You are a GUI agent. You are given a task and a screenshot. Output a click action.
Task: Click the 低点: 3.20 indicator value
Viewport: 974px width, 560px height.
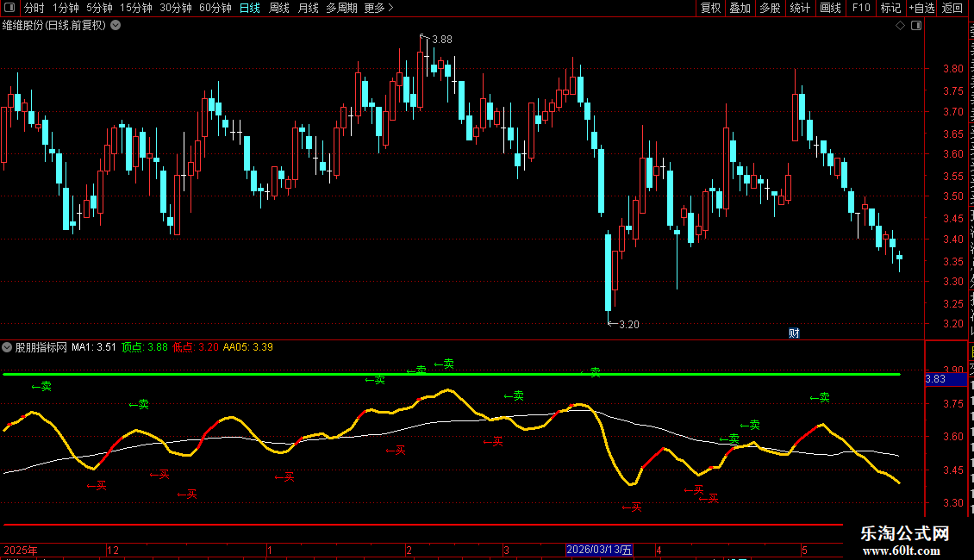pos(196,347)
